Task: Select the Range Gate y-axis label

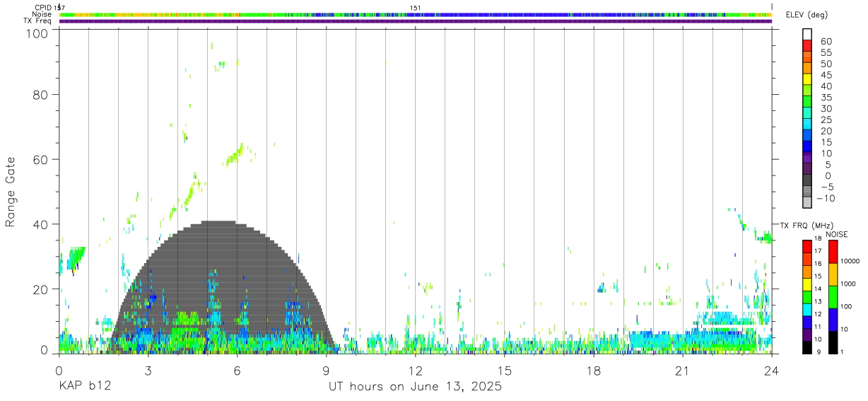Action: point(11,191)
